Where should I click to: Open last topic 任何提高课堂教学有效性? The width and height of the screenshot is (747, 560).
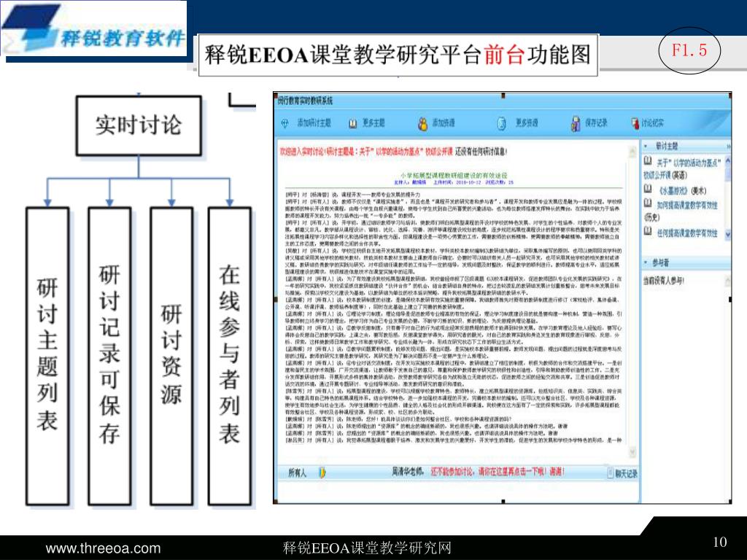coord(687,233)
